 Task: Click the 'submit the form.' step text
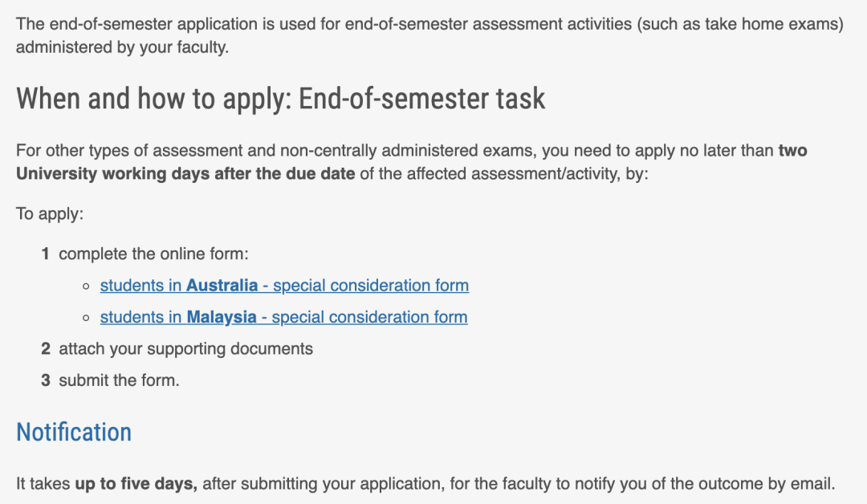click(119, 380)
